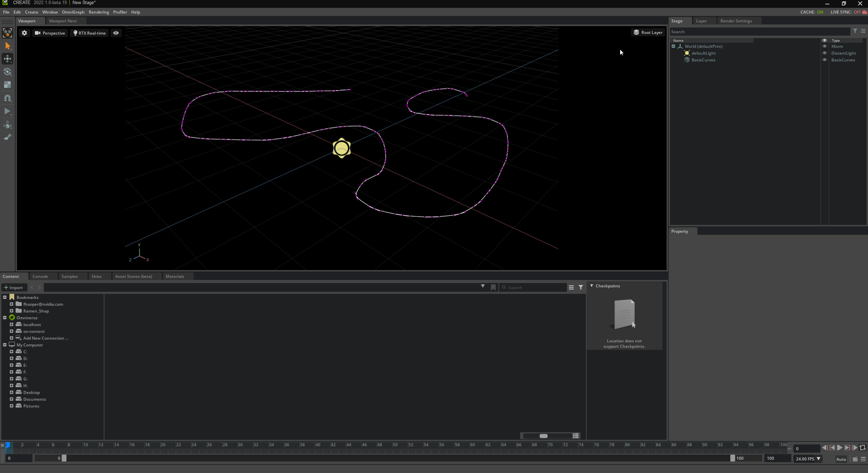Toggle timeline loop playback
The height and width of the screenshot is (473, 868).
coord(863,448)
